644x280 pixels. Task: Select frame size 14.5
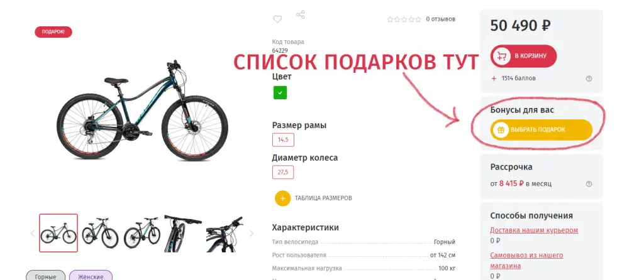(x=283, y=140)
